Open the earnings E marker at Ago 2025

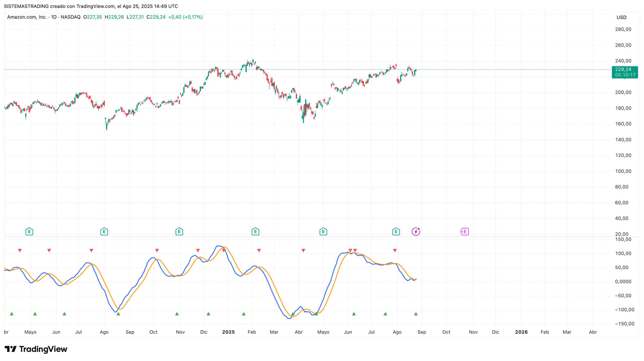(x=396, y=231)
